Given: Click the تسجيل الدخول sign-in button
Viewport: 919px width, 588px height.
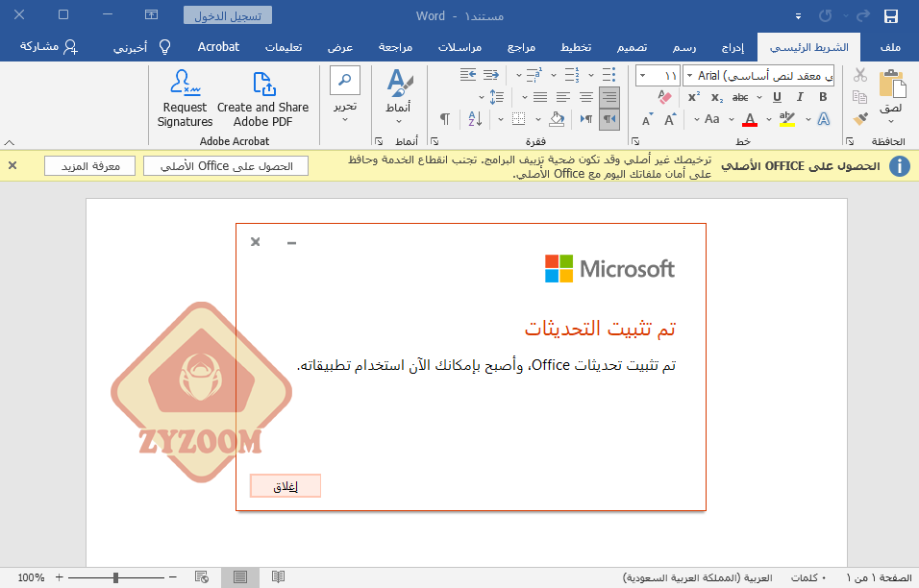Looking at the screenshot, I should pos(228,15).
